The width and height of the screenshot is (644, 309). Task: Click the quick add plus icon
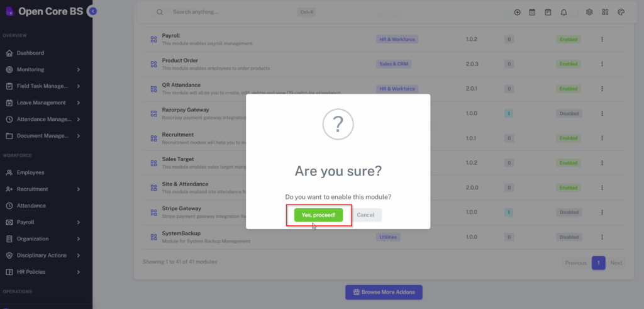pyautogui.click(x=517, y=12)
